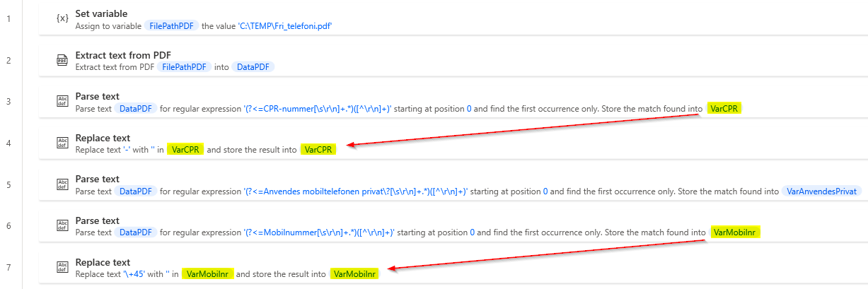Click the highlighted VarMobilnr output on line 6
This screenshot has width=868, height=289.
(734, 232)
